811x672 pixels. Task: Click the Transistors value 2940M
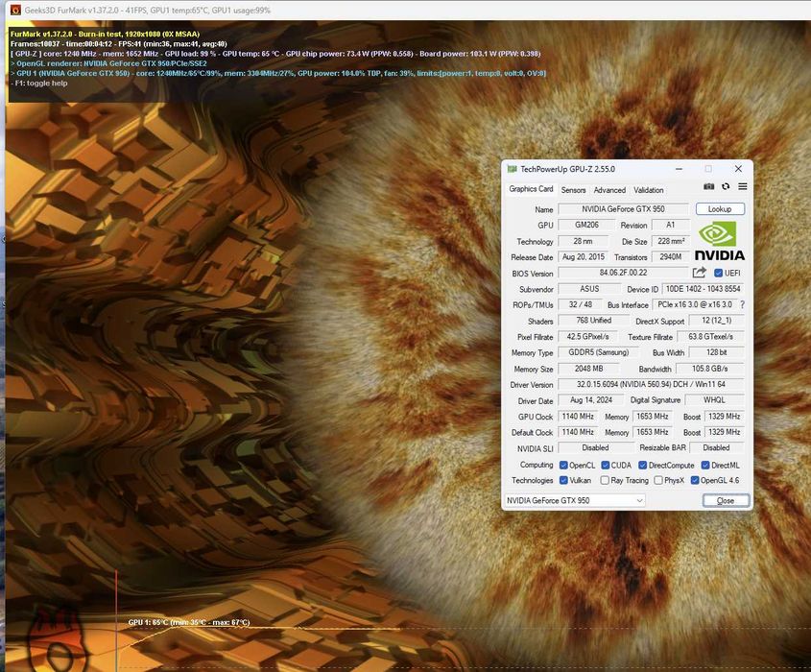671,256
